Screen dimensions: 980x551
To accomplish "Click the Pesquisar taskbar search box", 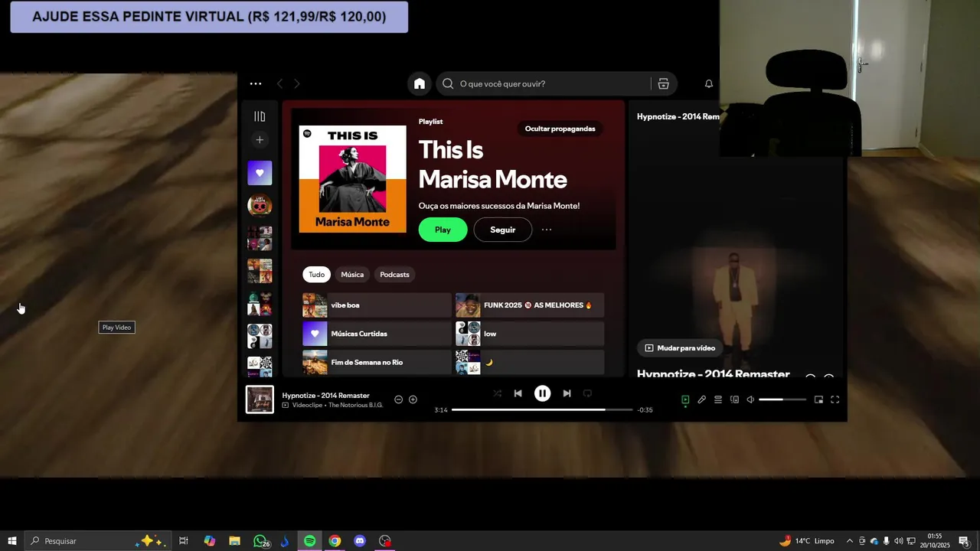I will pos(97,541).
